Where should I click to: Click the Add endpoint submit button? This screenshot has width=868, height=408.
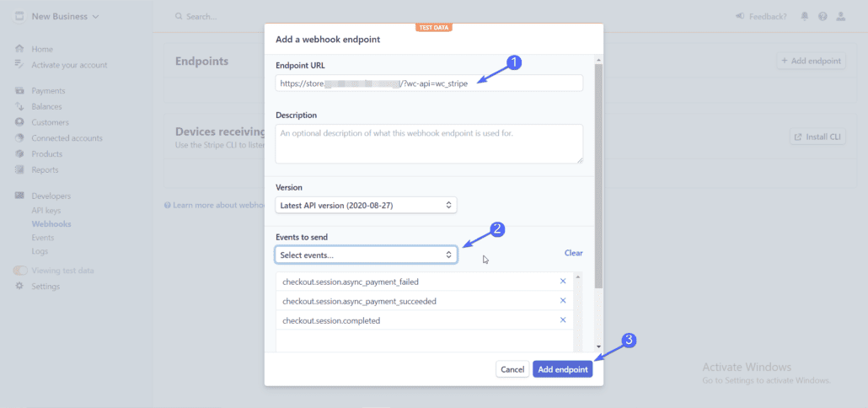pyautogui.click(x=562, y=369)
